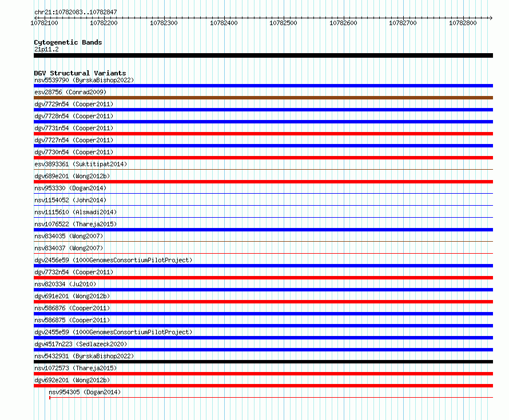Click the chr21:10782083..10782847 region label
Image resolution: width=509 pixels, height=420 pixels.
click(x=75, y=12)
